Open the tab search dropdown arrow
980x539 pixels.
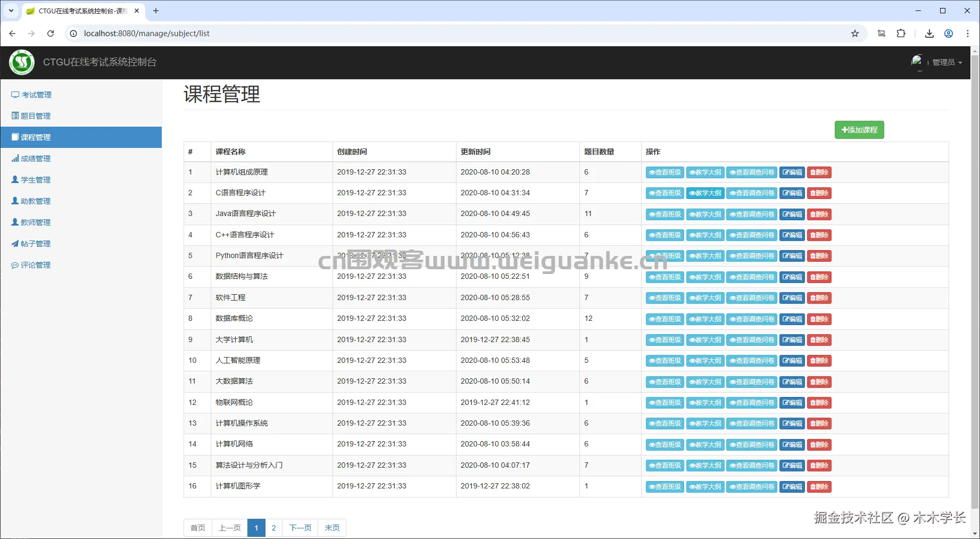[11, 11]
